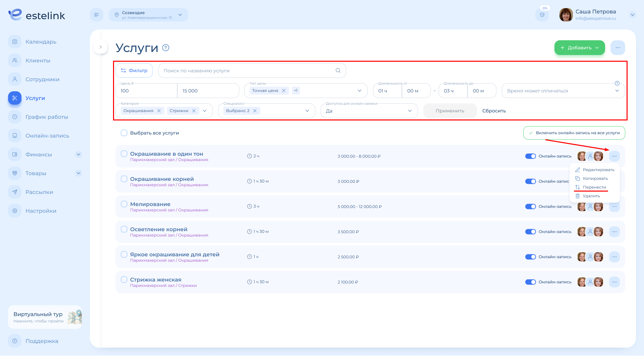Choose Перенести from the context menu

click(594, 187)
